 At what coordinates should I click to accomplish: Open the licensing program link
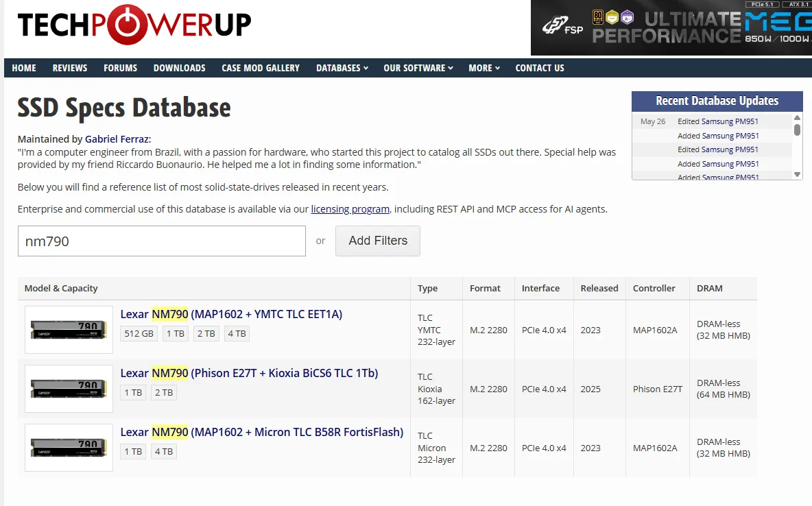[x=350, y=209]
